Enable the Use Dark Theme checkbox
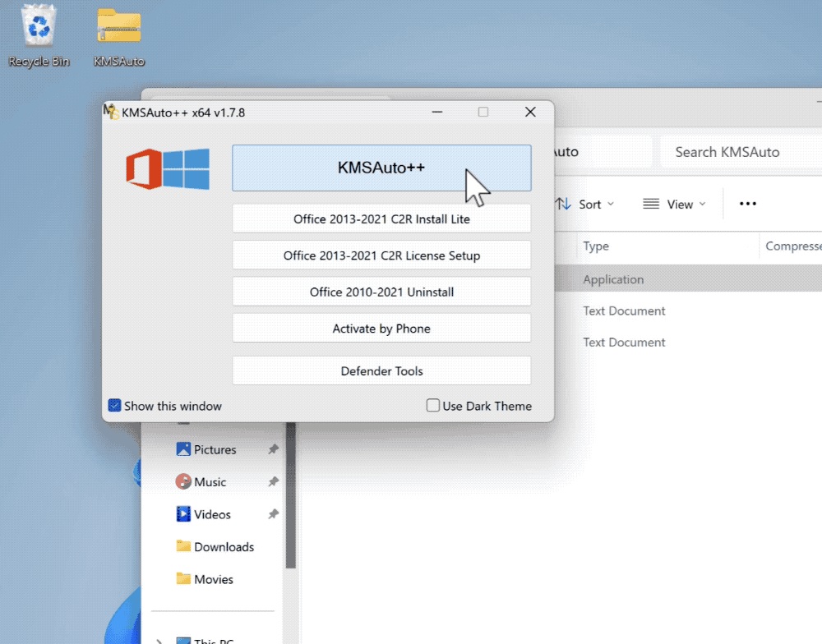 (x=433, y=406)
